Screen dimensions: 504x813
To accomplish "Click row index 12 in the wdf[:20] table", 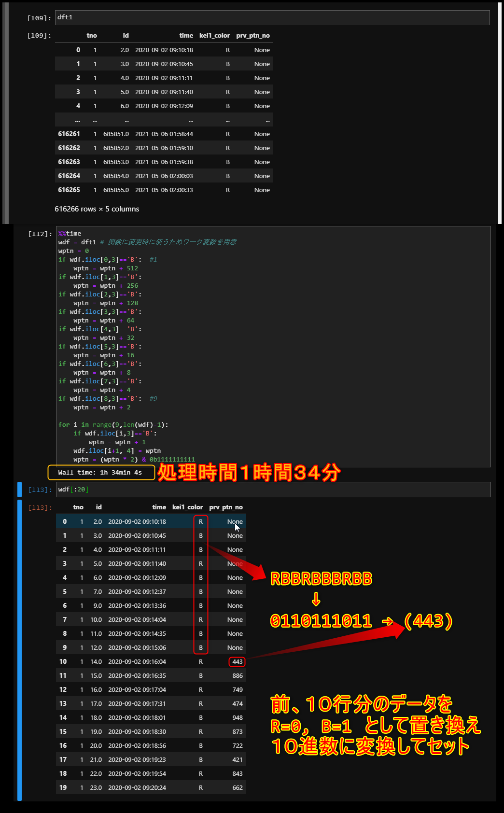I will coord(63,690).
